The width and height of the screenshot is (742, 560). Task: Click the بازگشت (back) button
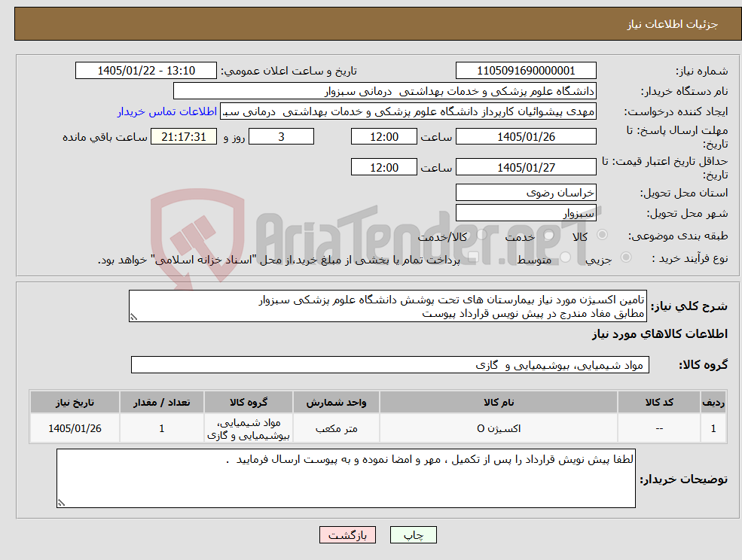point(347,535)
